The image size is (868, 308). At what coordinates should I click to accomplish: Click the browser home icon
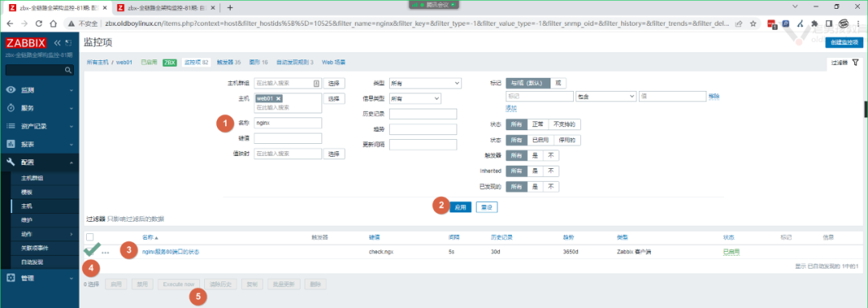(x=53, y=24)
